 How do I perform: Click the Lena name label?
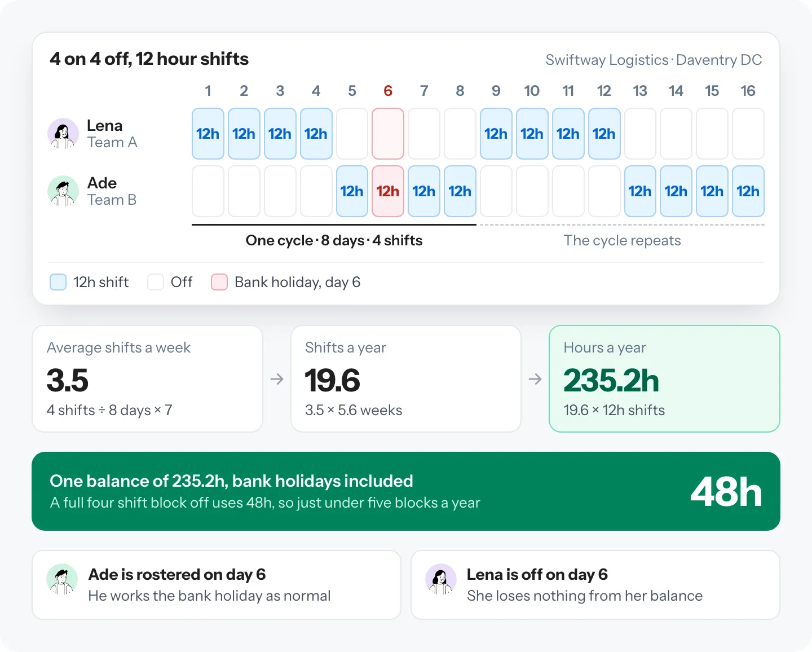click(105, 125)
